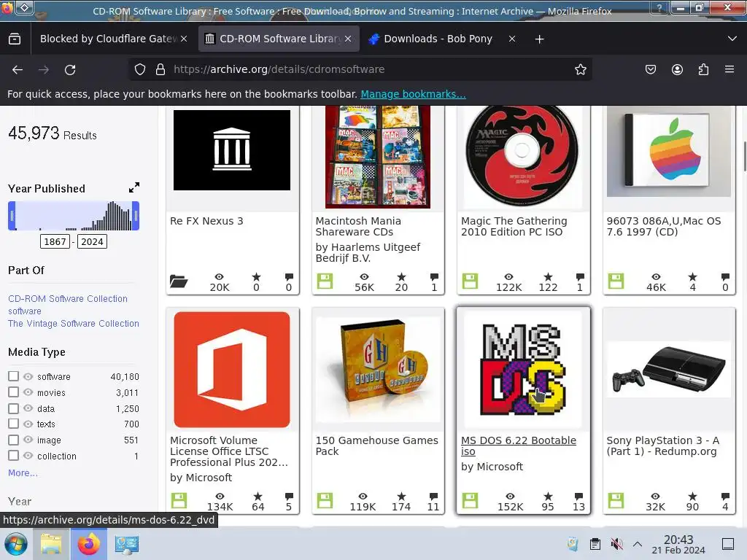This screenshot has height=560, width=747.
Task: Check the software media type box
Action: coord(13,376)
